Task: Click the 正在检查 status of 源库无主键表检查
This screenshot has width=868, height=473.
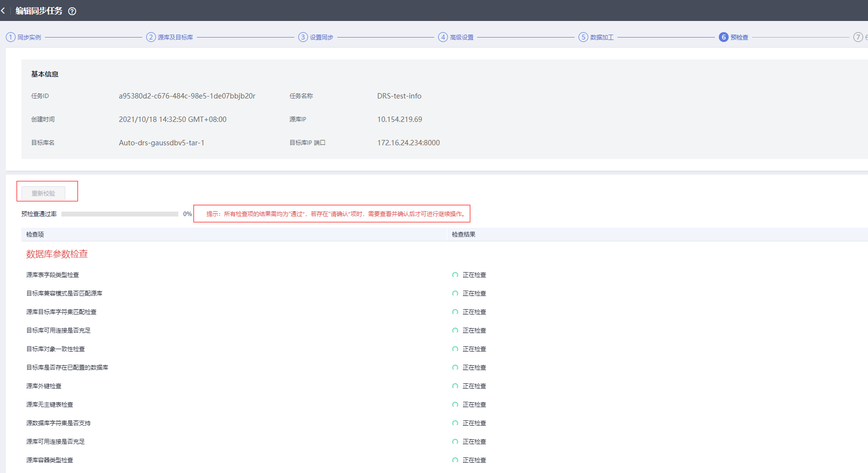Action: (474, 404)
